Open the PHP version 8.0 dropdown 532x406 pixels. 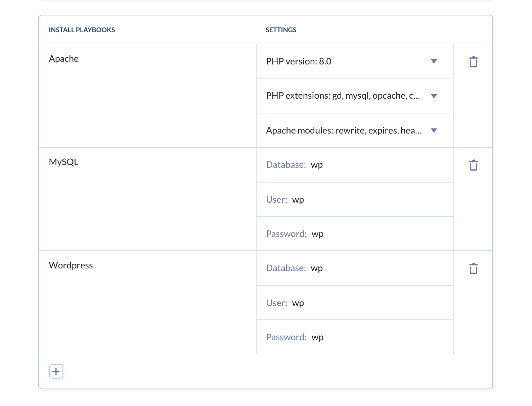[355, 61]
